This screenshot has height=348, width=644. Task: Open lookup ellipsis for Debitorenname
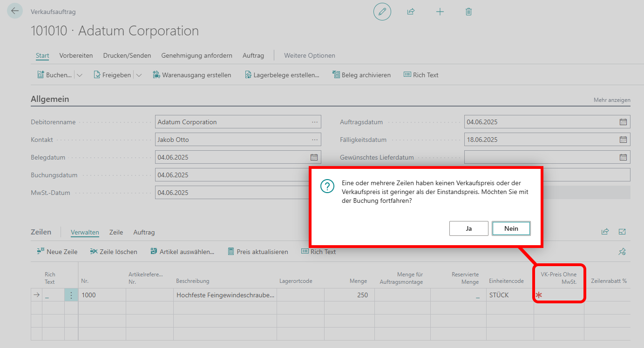315,122
